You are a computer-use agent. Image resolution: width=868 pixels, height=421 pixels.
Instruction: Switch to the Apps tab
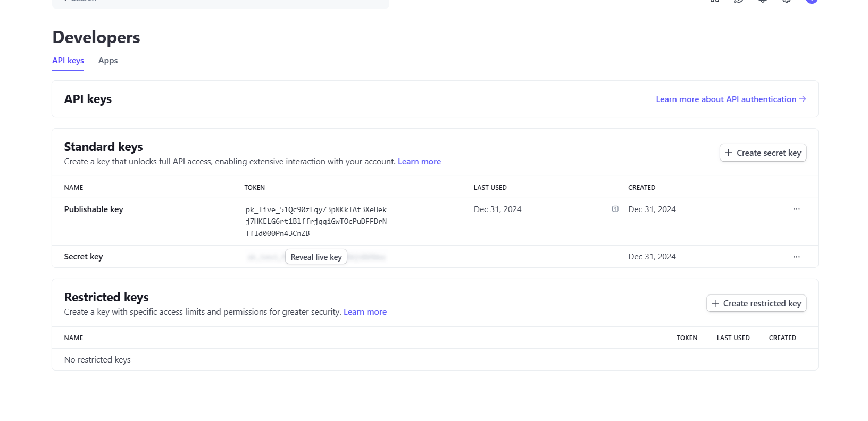point(108,61)
